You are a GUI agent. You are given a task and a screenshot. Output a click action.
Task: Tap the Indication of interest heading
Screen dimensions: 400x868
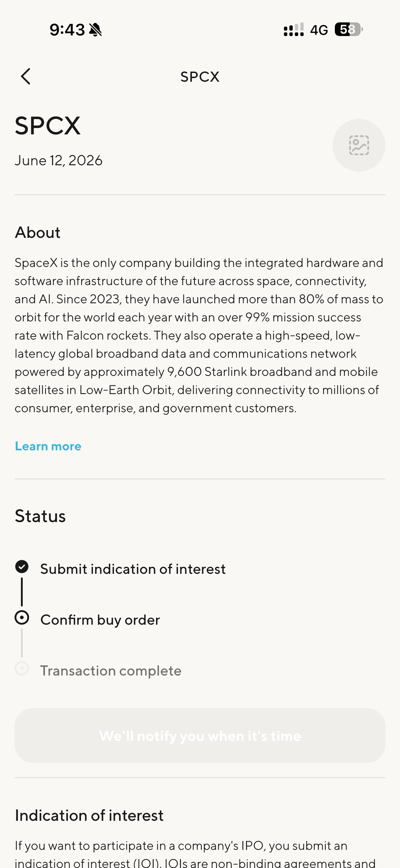point(89,816)
